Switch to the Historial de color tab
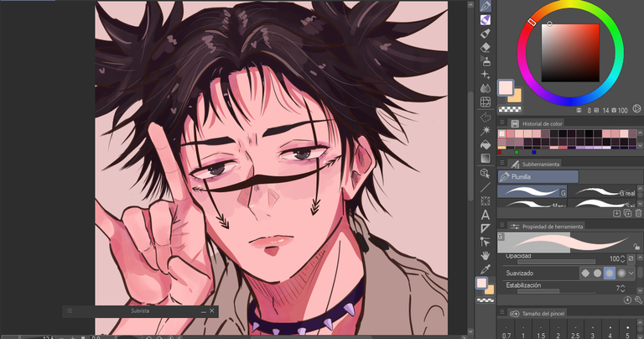This screenshot has height=339, width=644. point(537,123)
